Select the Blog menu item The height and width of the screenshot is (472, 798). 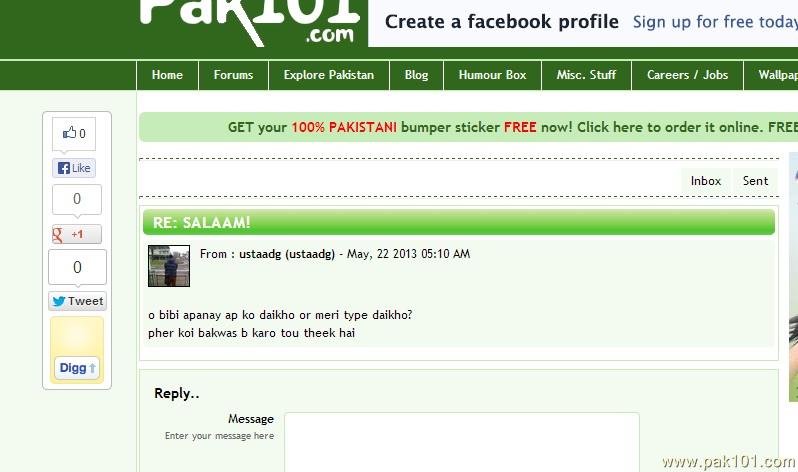[416, 75]
